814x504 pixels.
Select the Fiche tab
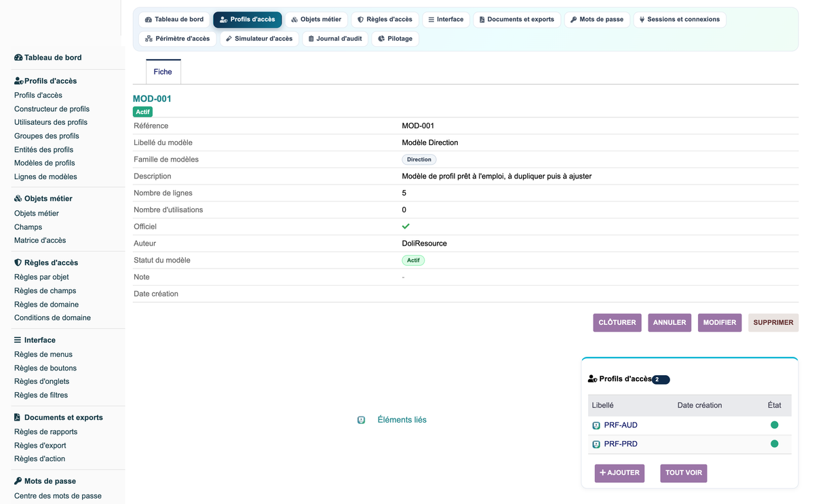coord(163,72)
